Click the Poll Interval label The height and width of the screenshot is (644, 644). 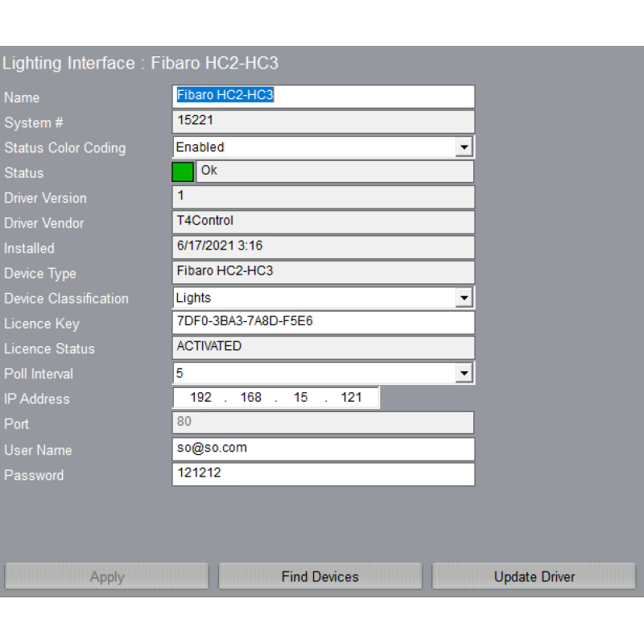(39, 374)
